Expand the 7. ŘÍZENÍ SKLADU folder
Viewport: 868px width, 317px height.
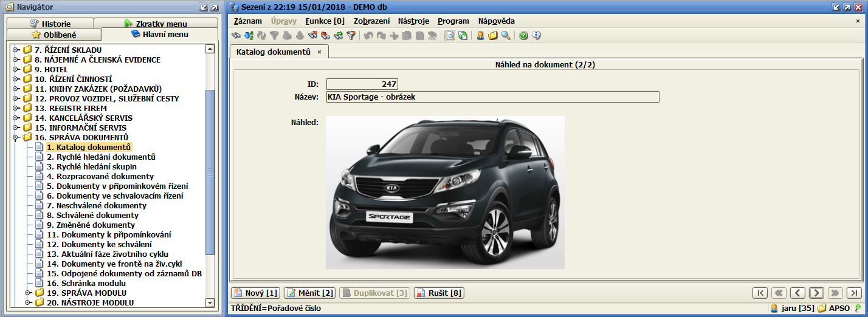coord(16,50)
